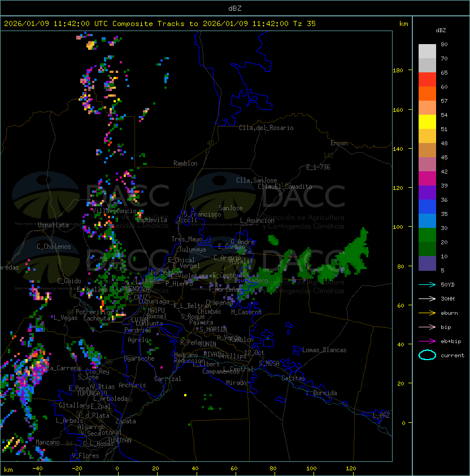Pick the violet-purple swatch in dBZ scale
470x476 pixels.
pos(427,192)
